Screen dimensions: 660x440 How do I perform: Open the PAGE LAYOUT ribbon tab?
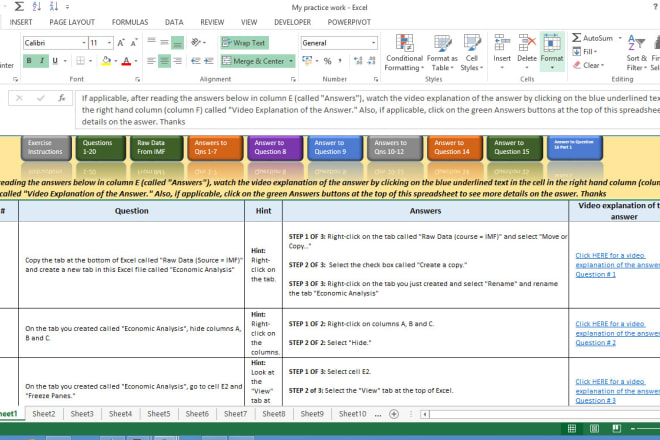pos(72,22)
